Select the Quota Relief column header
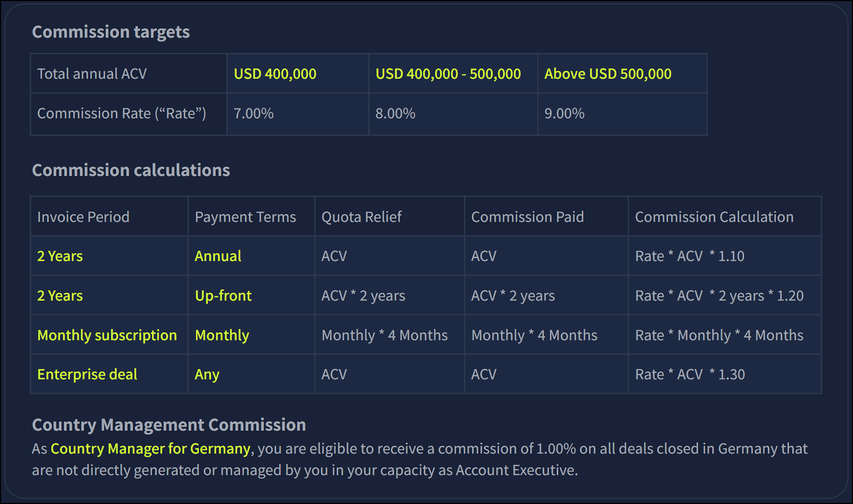853x504 pixels. pyautogui.click(x=361, y=217)
